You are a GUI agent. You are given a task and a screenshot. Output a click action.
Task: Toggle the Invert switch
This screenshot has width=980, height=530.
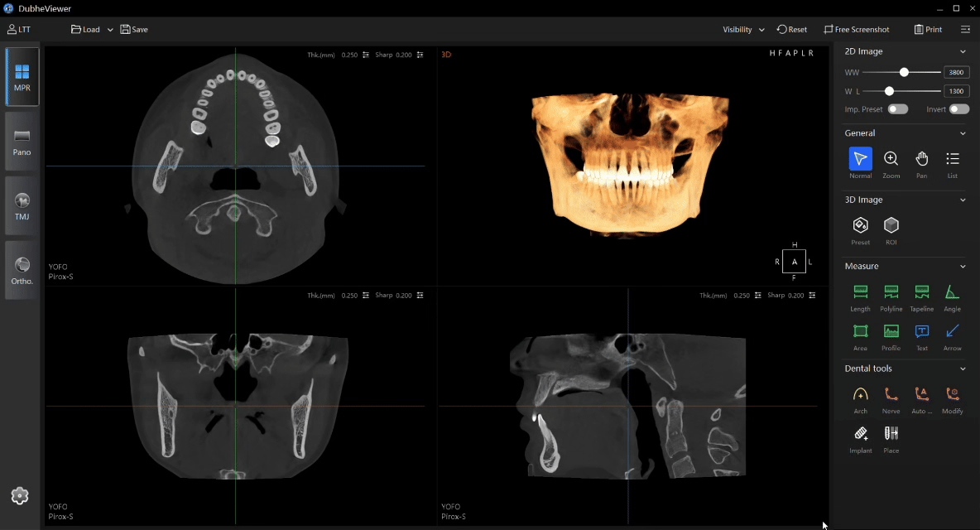pos(958,109)
